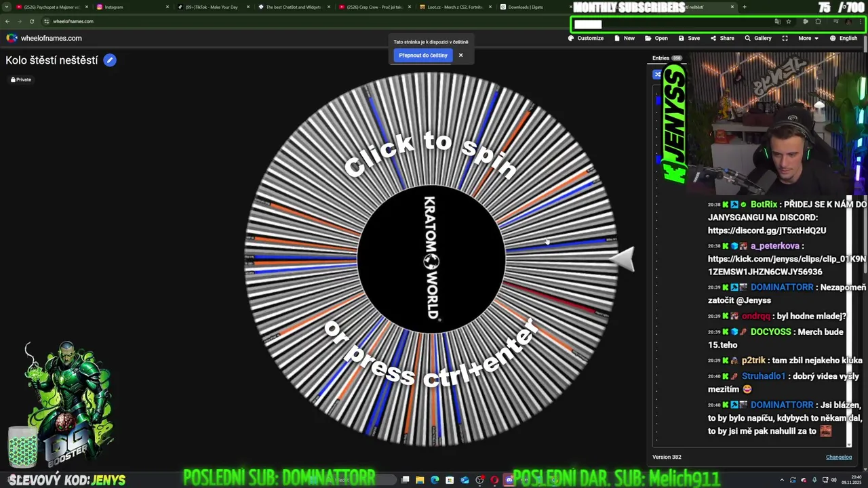Screen dimensions: 868x488
Task: Open the Changelog link
Action: pyautogui.click(x=838, y=457)
